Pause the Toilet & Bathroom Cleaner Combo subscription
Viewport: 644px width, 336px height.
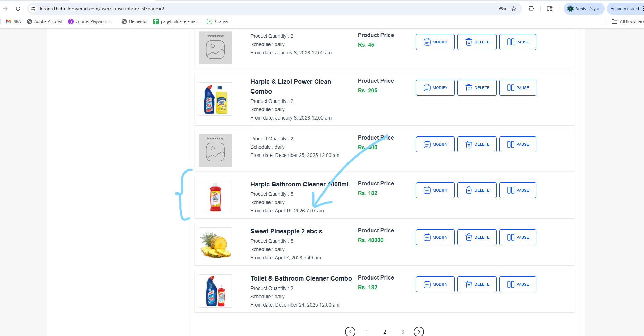point(518,284)
